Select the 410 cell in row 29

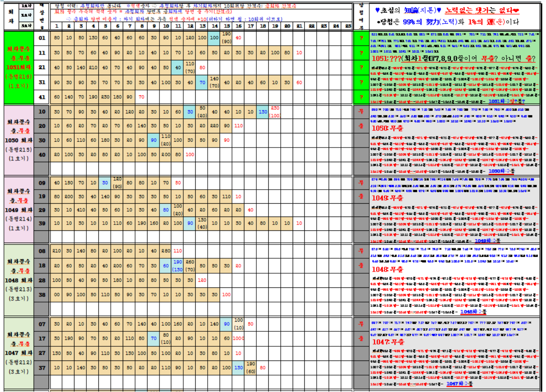tap(81, 210)
